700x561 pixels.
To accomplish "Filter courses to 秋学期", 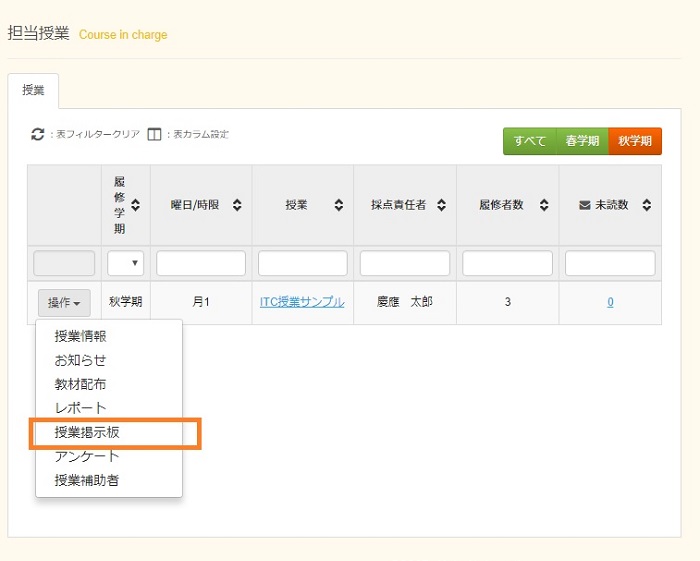I will (635, 141).
